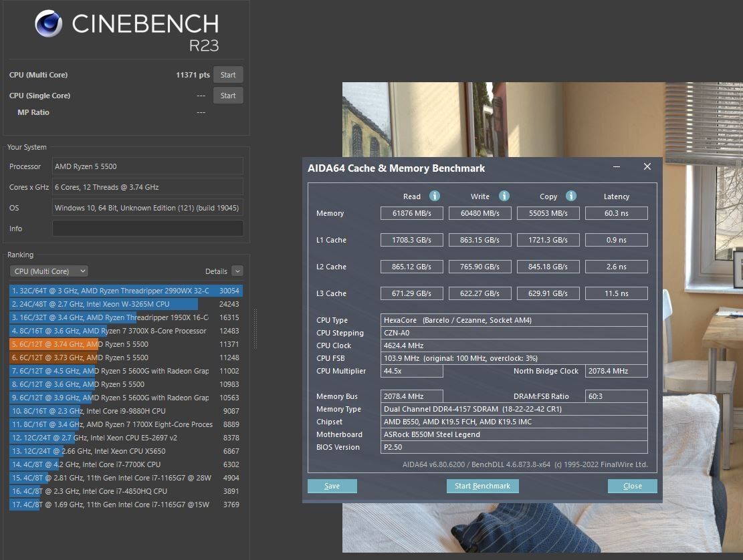Click the Memory Write value 60480 MB/s
This screenshot has width=743, height=560.
(x=480, y=213)
